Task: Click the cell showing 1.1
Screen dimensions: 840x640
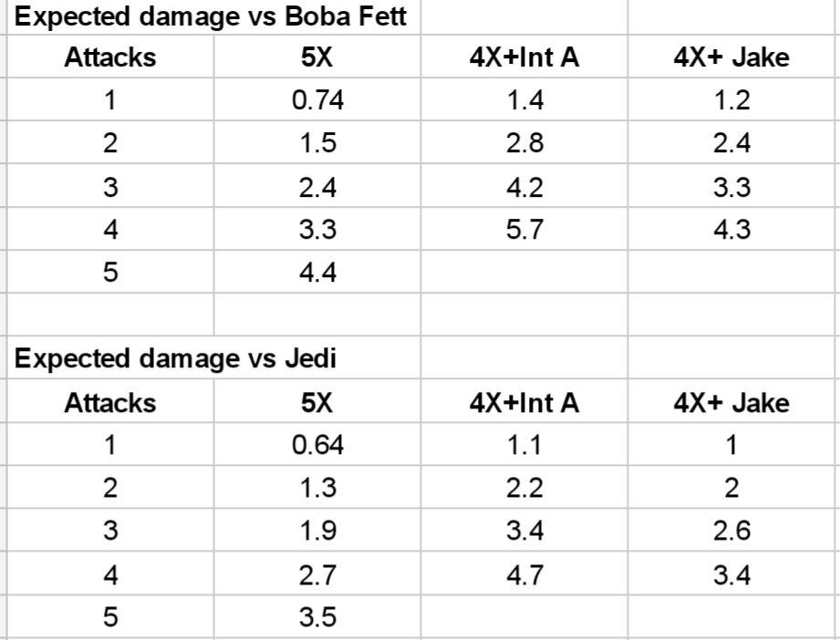Action: point(524,446)
